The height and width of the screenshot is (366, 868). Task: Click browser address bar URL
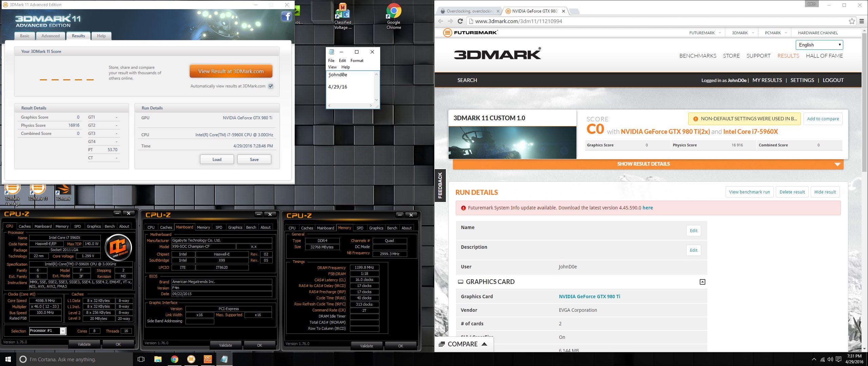click(x=518, y=21)
